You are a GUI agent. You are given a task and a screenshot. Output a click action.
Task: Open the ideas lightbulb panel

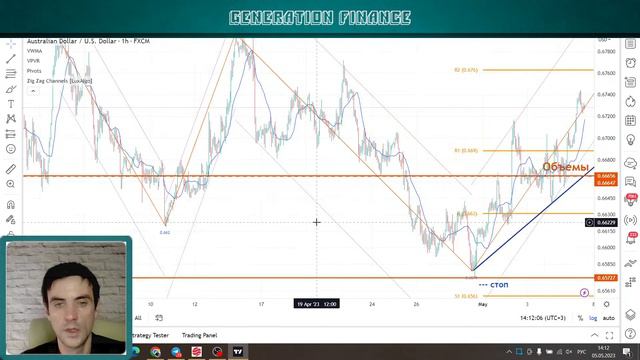(x=630, y=140)
